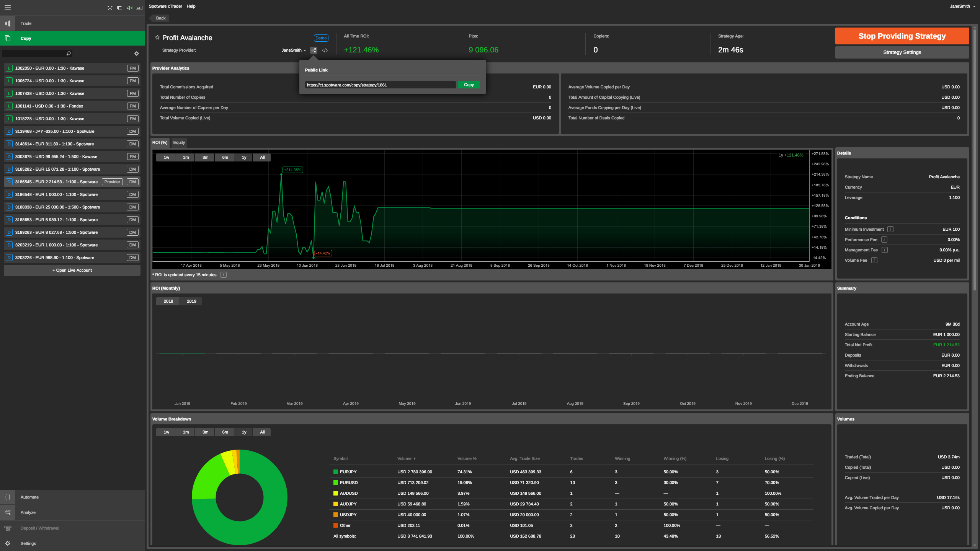The image size is (980, 551).
Task: Open Deposit / Withdrawal icon
Action: point(8,528)
